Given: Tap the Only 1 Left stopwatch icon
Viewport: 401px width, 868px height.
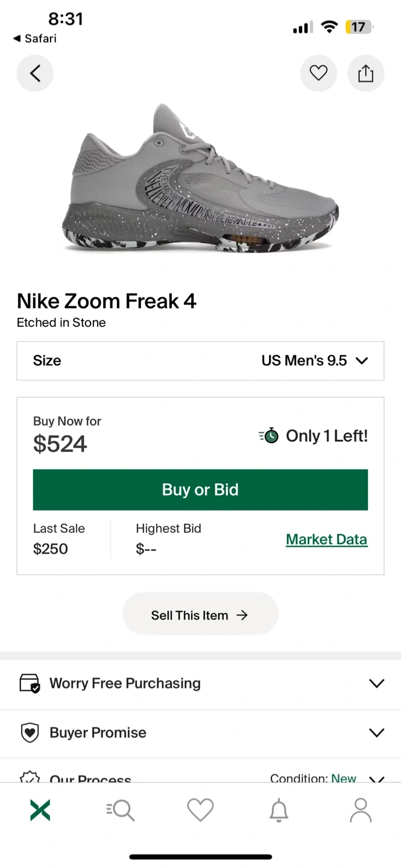Looking at the screenshot, I should click(269, 436).
